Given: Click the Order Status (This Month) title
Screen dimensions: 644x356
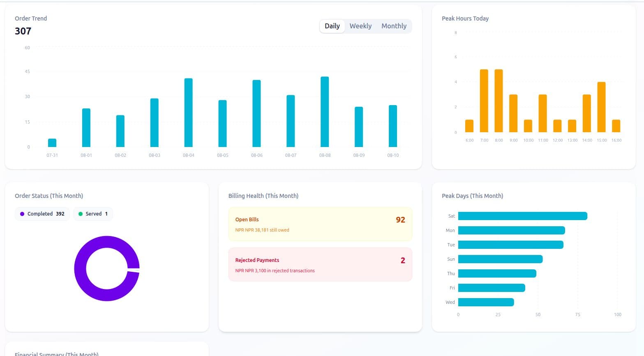Looking at the screenshot, I should click(x=49, y=196).
